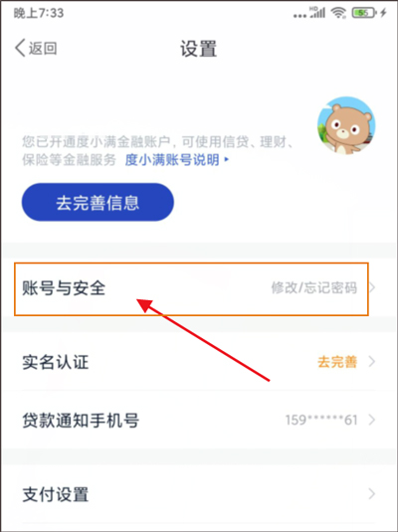Expand the chevron on 实名认证 row
The width and height of the screenshot is (398, 532).
[x=372, y=362]
